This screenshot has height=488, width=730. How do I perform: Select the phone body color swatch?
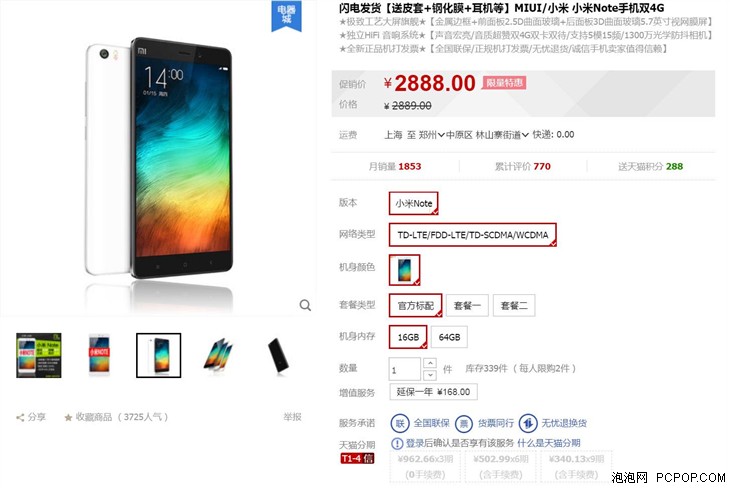click(405, 270)
